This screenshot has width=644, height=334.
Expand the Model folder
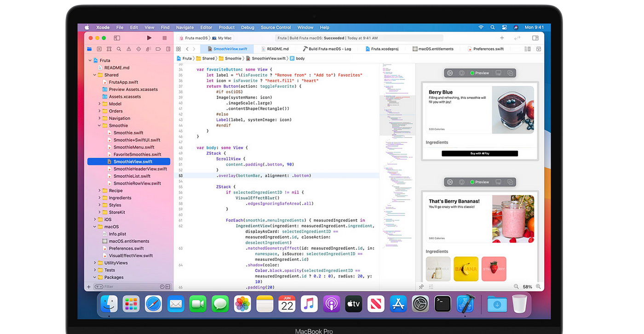[99, 104]
